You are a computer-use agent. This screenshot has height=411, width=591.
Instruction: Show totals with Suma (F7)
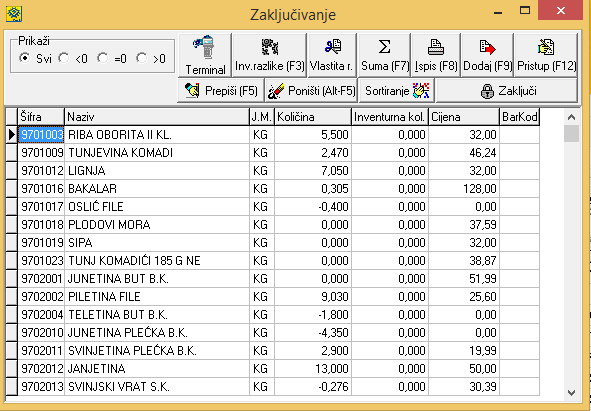tap(384, 55)
